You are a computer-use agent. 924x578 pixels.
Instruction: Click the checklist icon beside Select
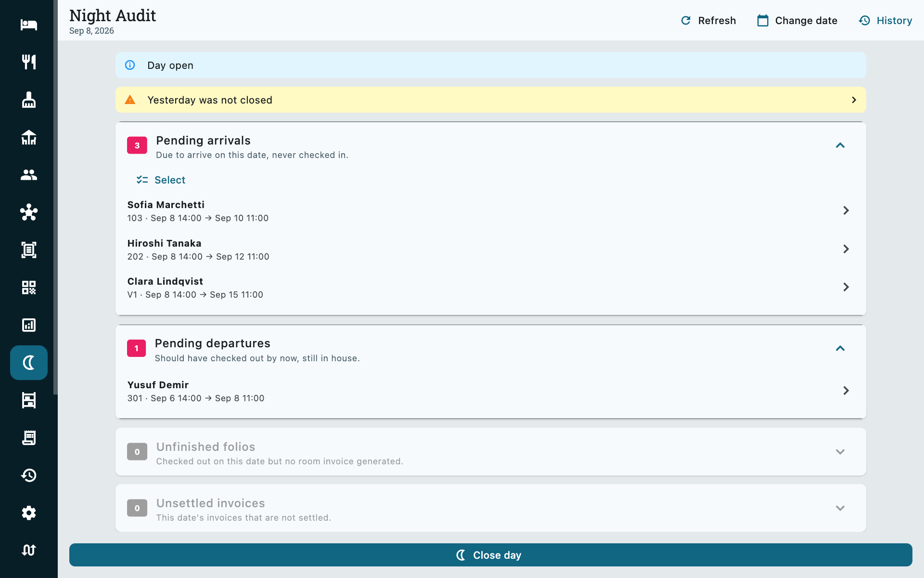pyautogui.click(x=142, y=180)
